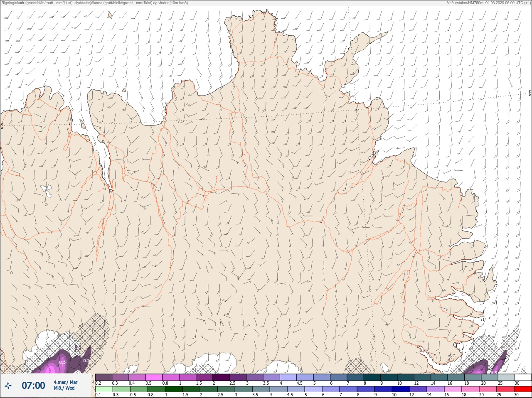Select the 07:00 forecast time display

coord(33,386)
